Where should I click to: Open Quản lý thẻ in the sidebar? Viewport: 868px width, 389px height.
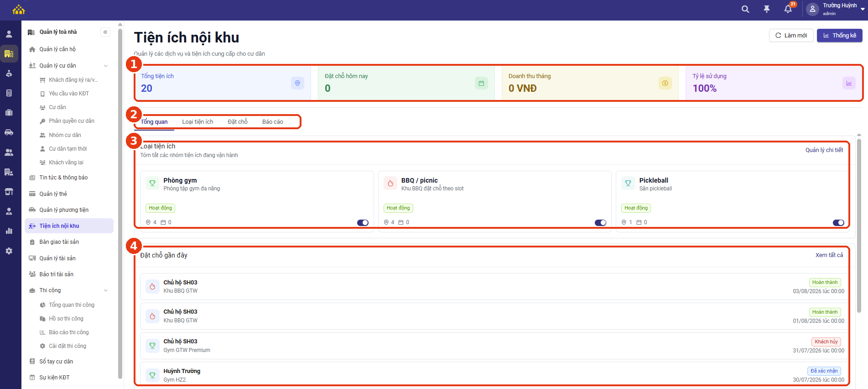point(69,194)
